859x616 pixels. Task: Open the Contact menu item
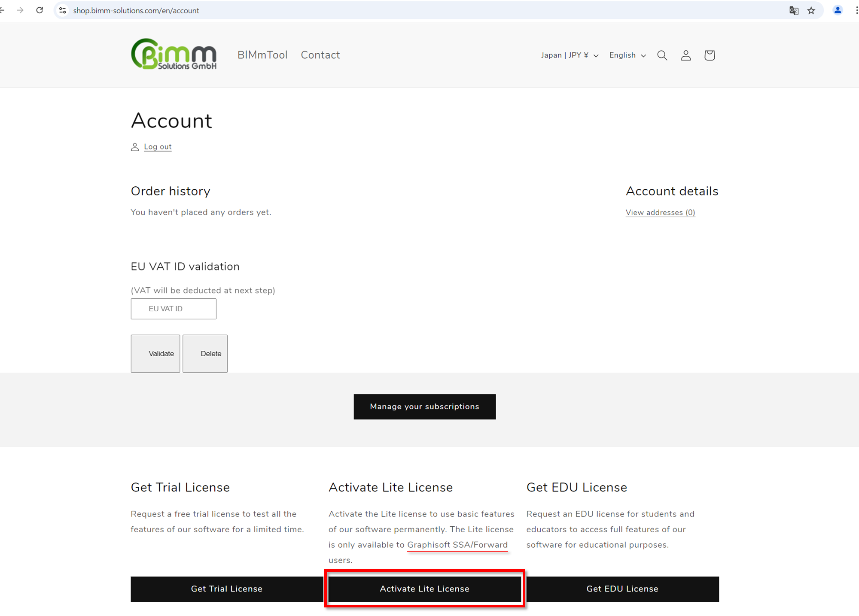point(320,55)
